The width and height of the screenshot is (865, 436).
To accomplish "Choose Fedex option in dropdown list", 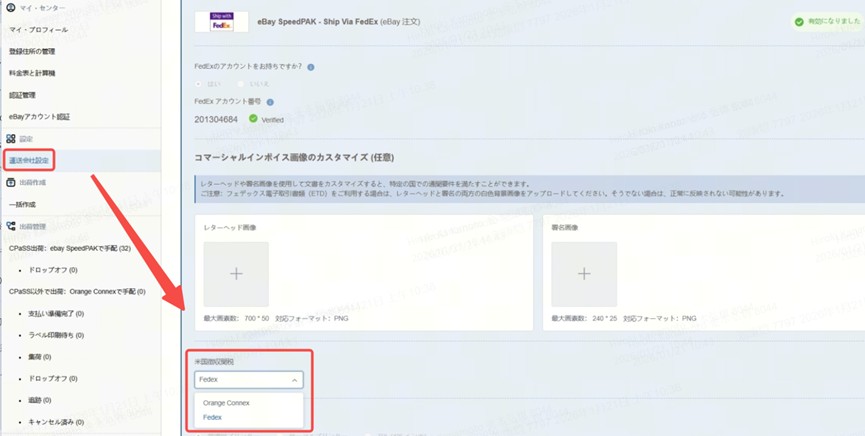I will pos(212,417).
